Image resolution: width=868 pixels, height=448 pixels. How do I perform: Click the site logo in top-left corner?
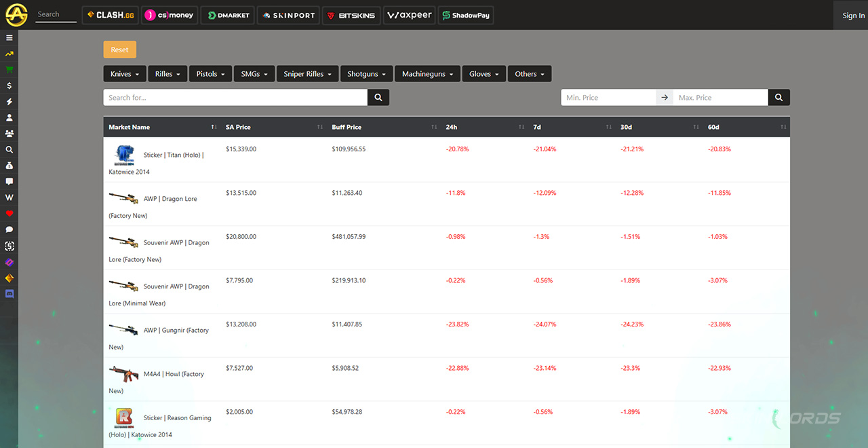[x=16, y=14]
